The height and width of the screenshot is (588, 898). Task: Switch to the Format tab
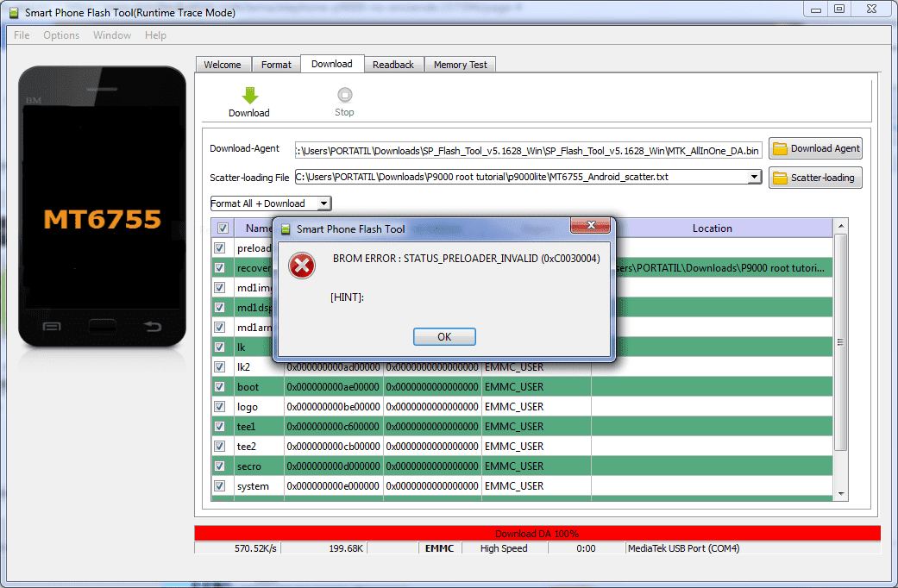277,65
